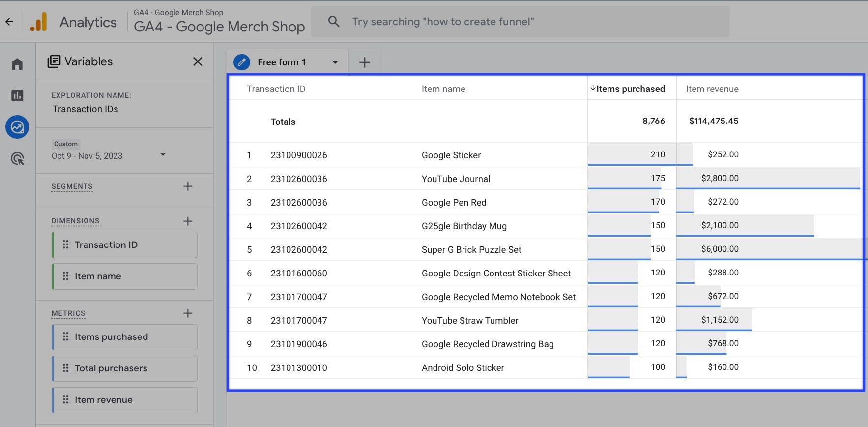Viewport: 868px width, 427px height.
Task: Click the $6,000.00 revenue value
Action: pos(720,249)
